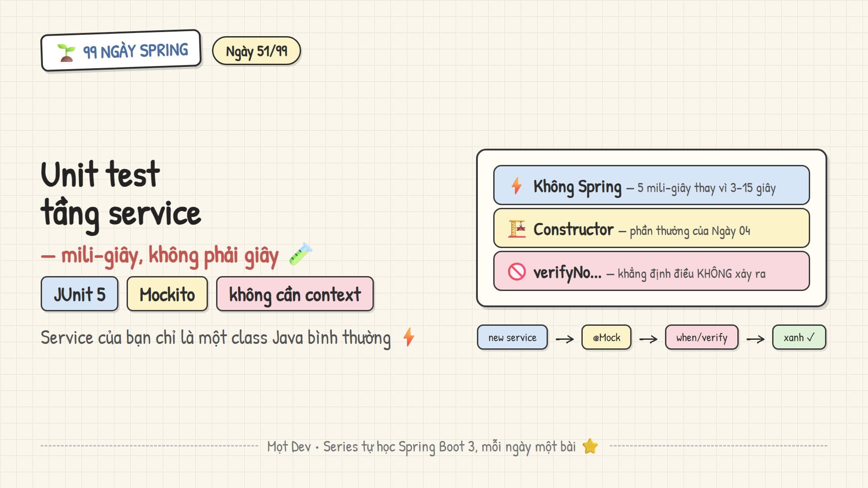Click the star icon in the footer

[x=590, y=446]
